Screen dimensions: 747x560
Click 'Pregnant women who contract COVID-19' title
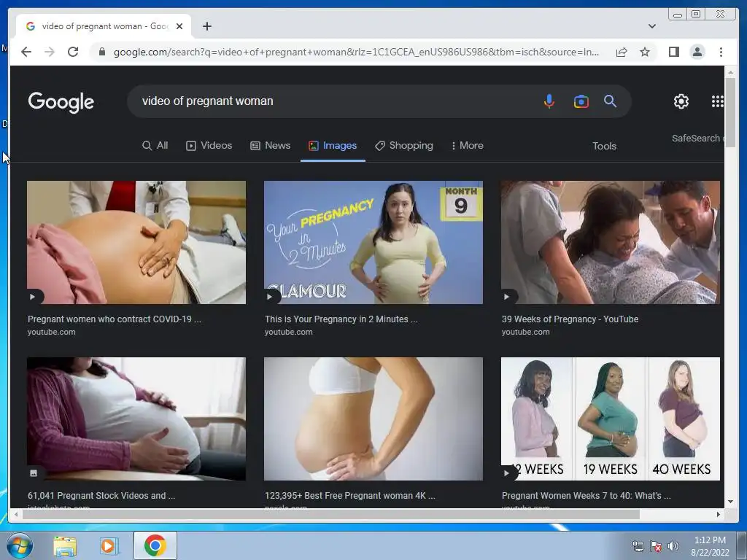click(115, 319)
